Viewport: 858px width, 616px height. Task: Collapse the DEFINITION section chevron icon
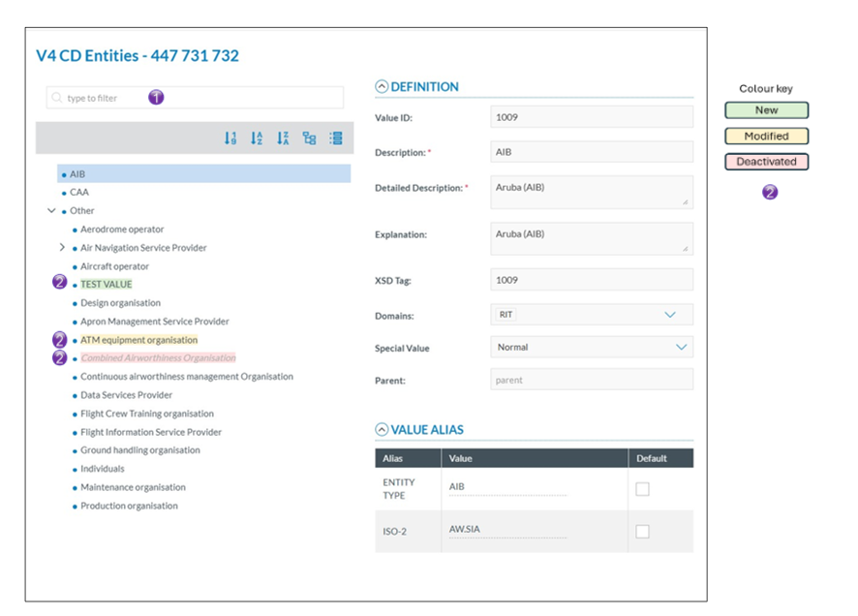(382, 87)
